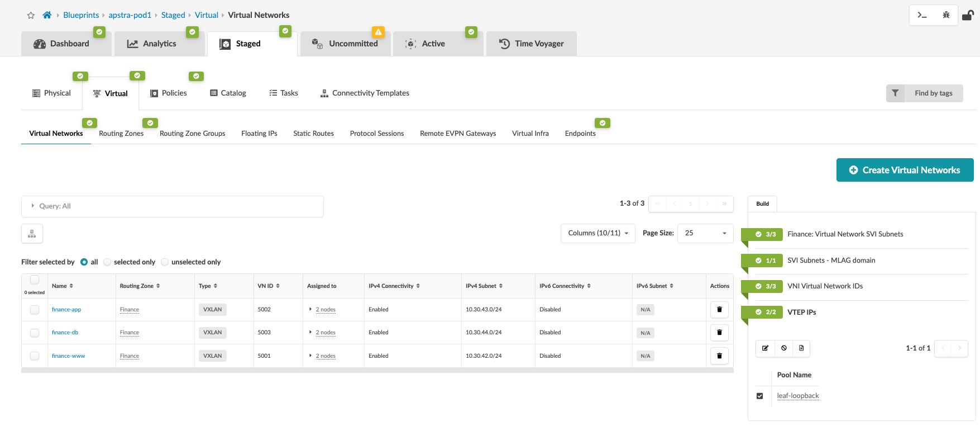Click the first page double-arrow in table pagination

[x=657, y=203]
